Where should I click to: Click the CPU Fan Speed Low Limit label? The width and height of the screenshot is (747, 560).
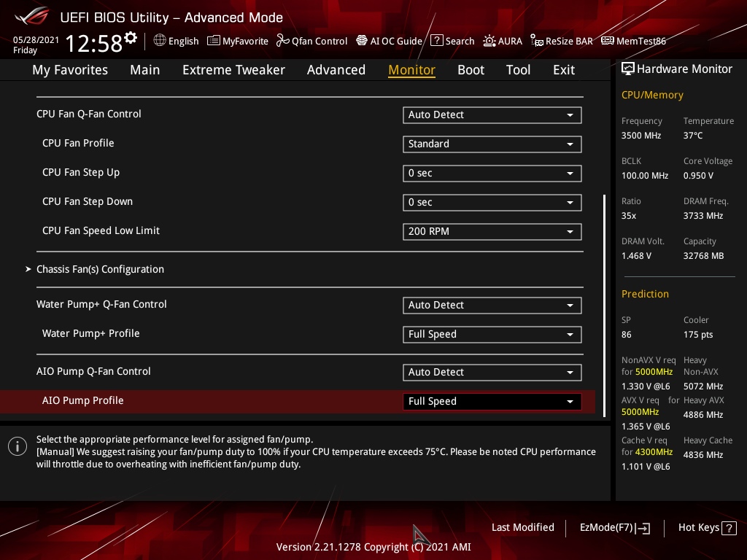(x=101, y=230)
